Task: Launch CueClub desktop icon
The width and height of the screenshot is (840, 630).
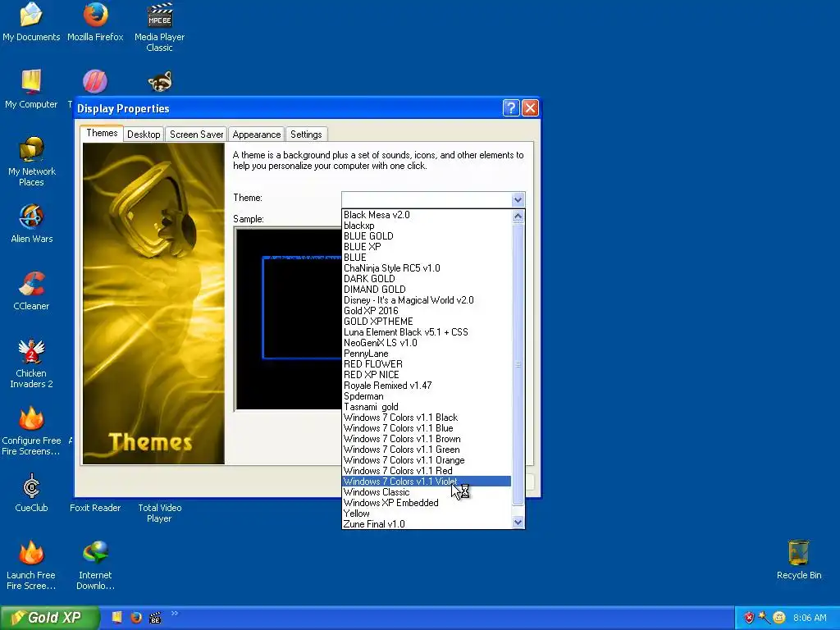Action: click(x=31, y=493)
